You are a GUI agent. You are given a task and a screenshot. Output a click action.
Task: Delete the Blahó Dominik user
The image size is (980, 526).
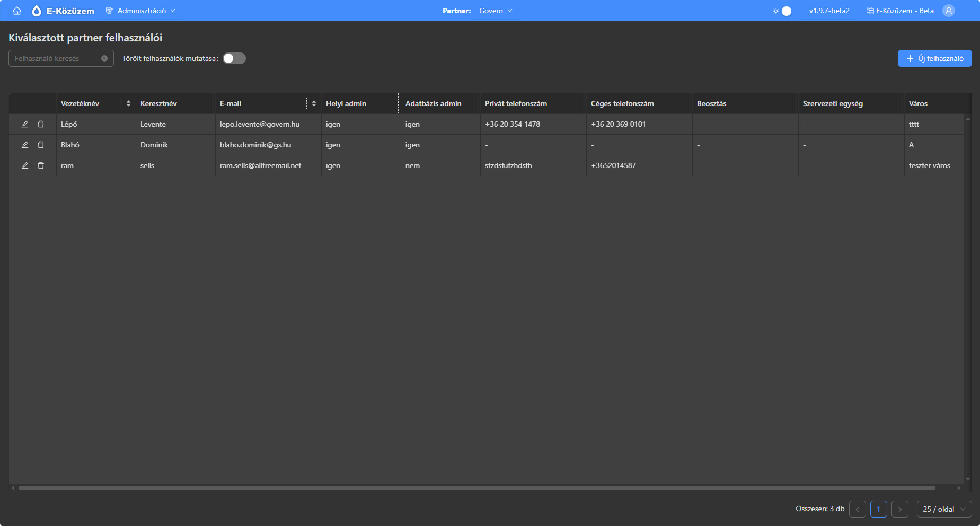pyautogui.click(x=41, y=145)
